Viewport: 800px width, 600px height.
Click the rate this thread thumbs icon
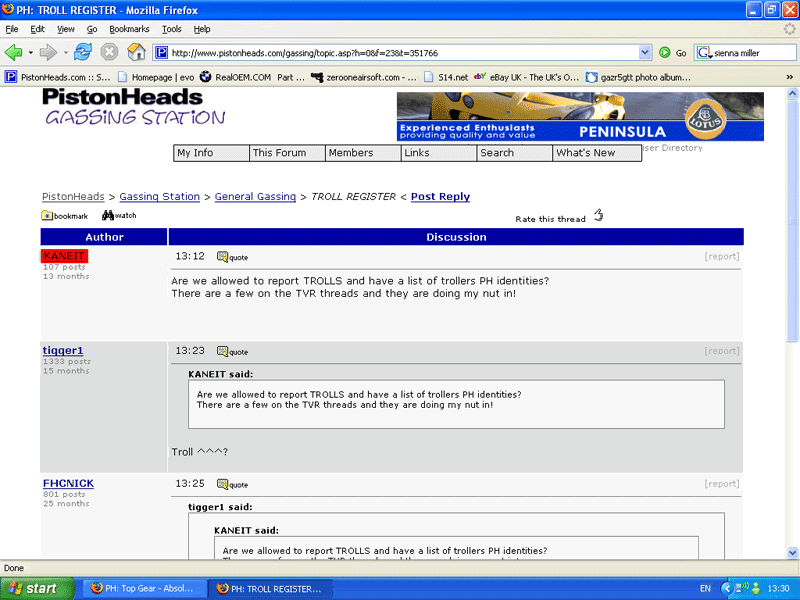click(x=598, y=215)
